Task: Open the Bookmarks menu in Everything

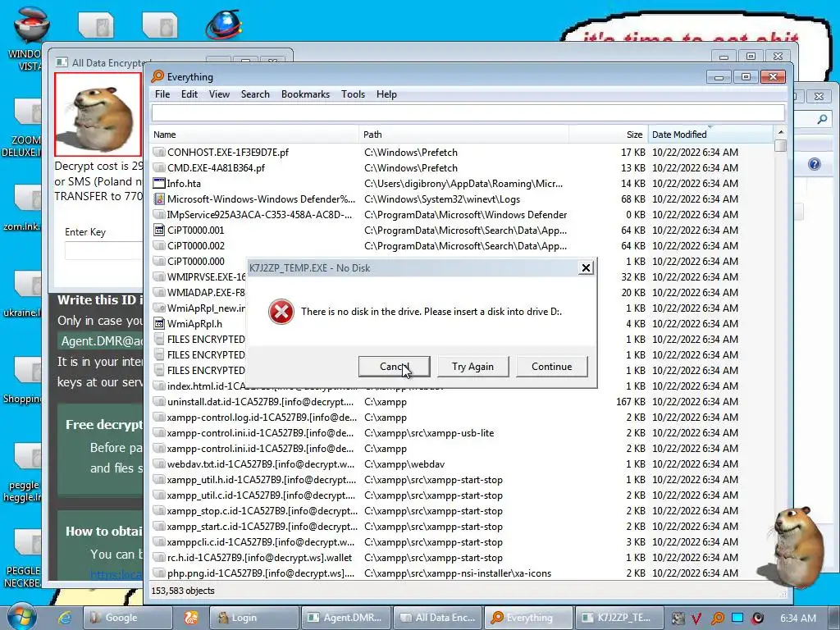Action: 305,94
